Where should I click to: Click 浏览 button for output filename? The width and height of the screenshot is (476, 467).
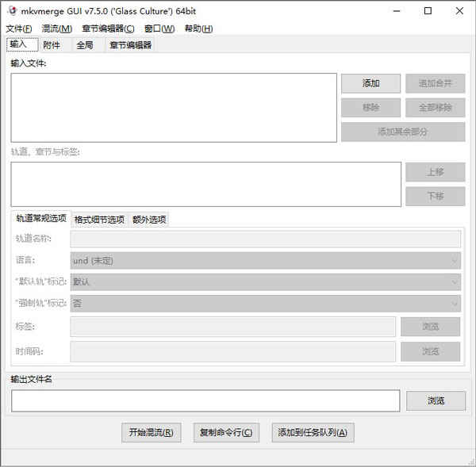(436, 401)
